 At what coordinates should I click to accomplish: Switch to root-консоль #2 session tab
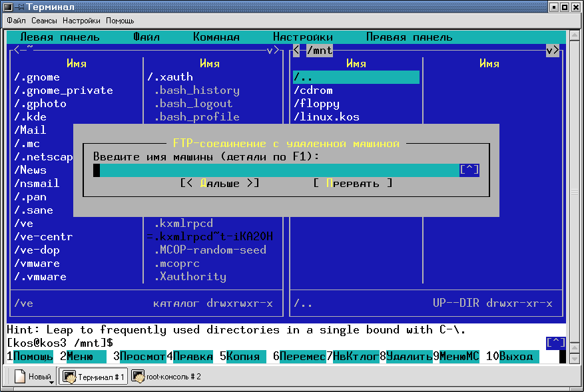166,377
